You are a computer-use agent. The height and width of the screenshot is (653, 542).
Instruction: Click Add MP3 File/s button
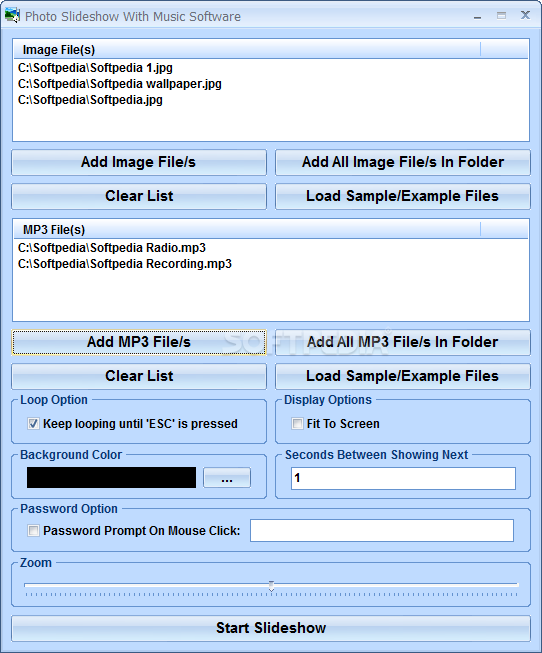[x=139, y=342]
